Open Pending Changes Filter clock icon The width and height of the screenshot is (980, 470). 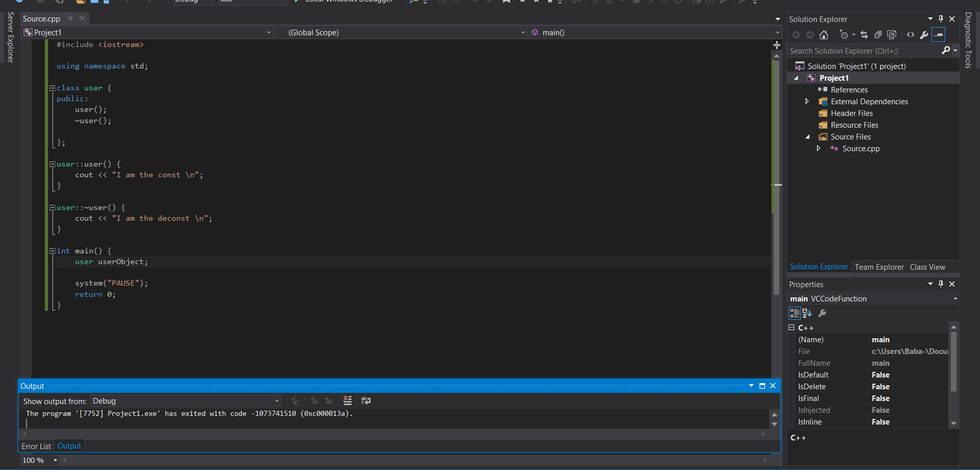pyautogui.click(x=844, y=35)
